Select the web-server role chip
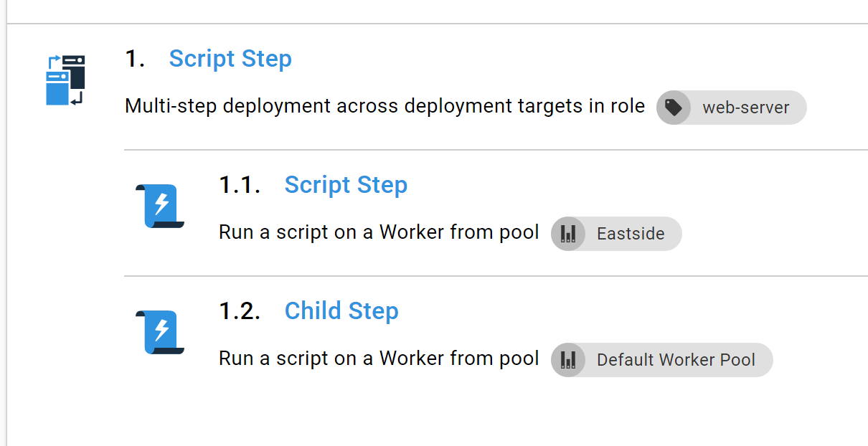This screenshot has width=868, height=446. (x=732, y=108)
